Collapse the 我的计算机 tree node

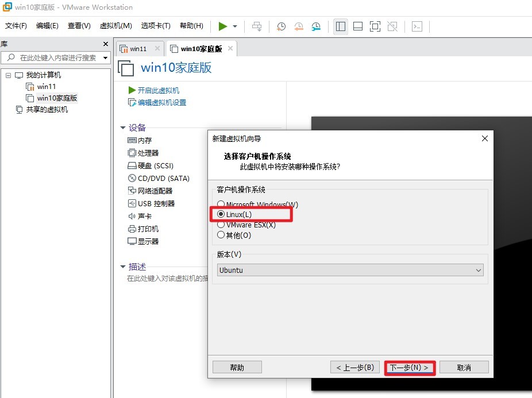(8, 75)
